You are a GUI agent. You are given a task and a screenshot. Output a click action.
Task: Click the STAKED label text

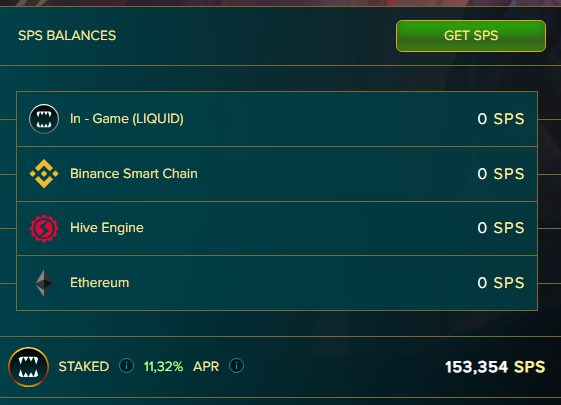pos(84,367)
